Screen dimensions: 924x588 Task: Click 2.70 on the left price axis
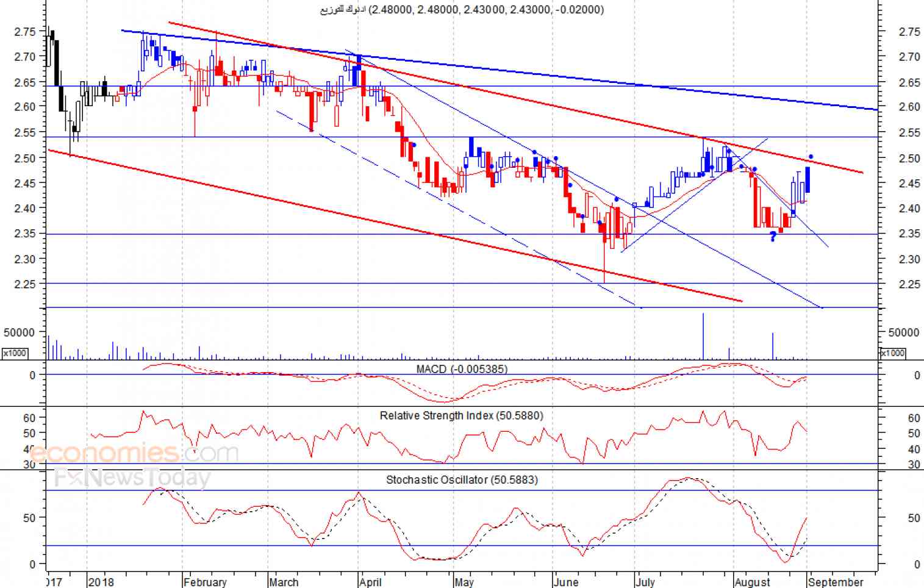25,56
